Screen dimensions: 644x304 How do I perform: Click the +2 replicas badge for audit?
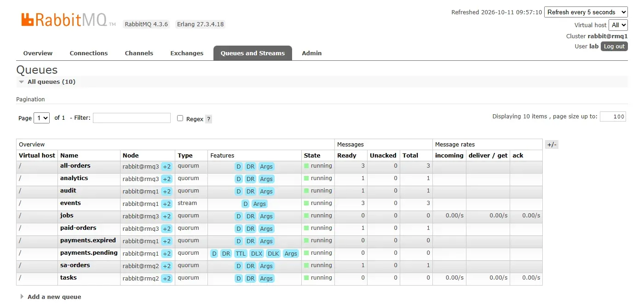[167, 191]
